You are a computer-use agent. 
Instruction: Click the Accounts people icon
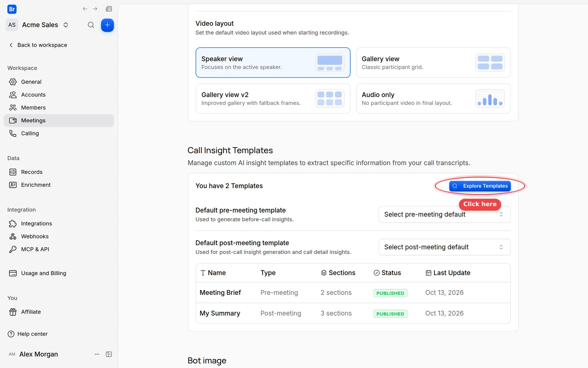[x=13, y=95]
